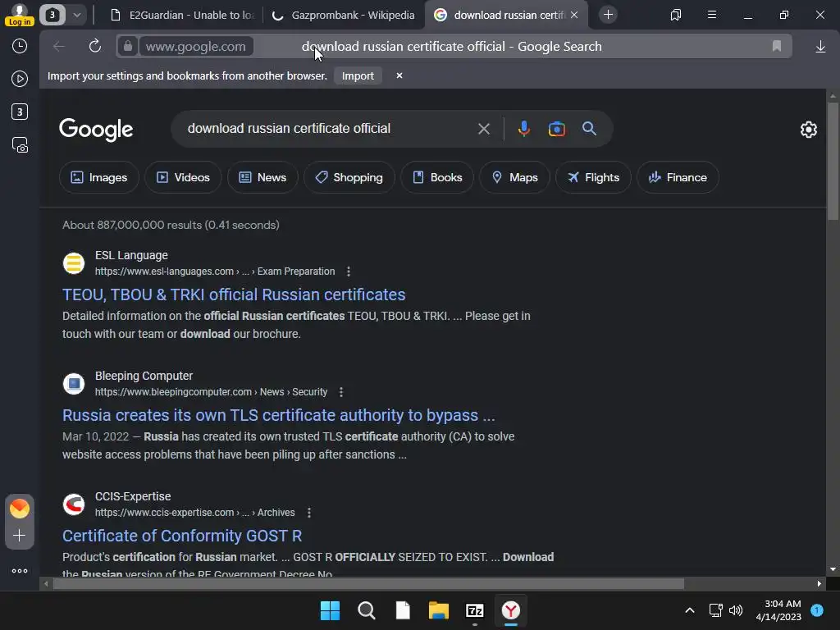Open more options for ESL Language result
The height and width of the screenshot is (630, 840).
348,272
